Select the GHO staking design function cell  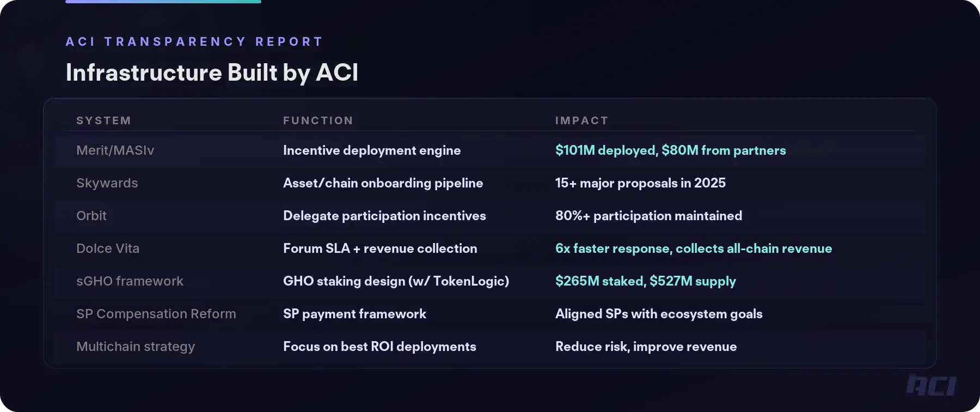click(396, 281)
